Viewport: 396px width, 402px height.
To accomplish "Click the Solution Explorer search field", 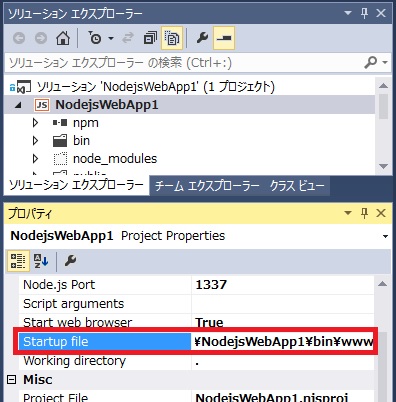I will click(185, 62).
